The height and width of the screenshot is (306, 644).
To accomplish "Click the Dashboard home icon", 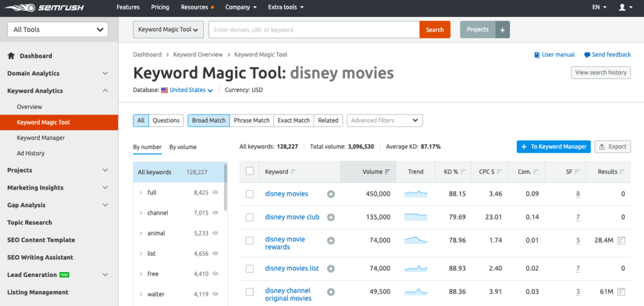I will 11,55.
